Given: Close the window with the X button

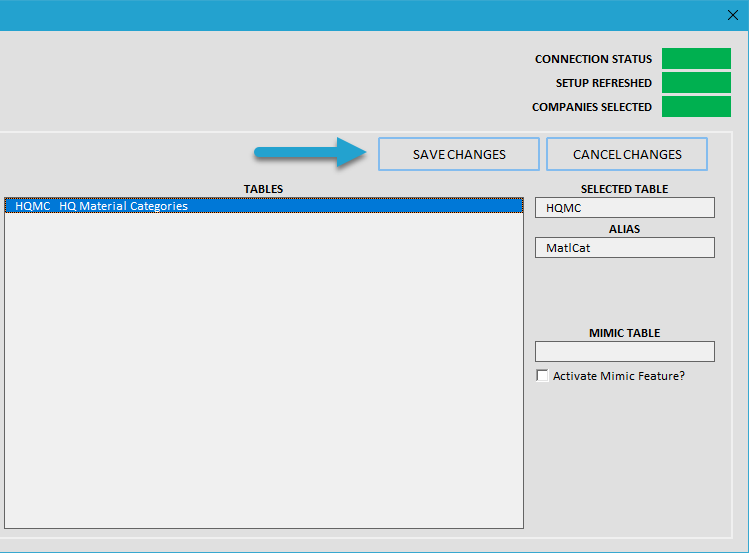Looking at the screenshot, I should pos(733,15).
